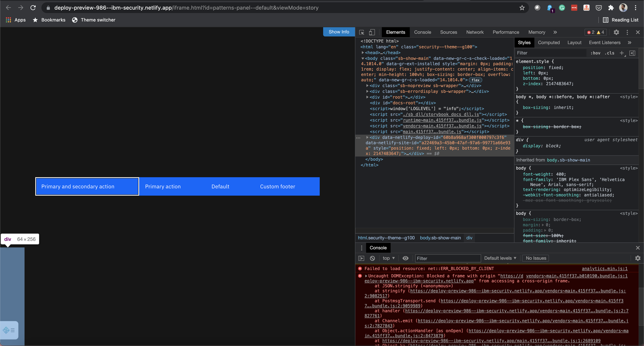644x346 pixels.
Task: Toggle the device toolbar
Action: tap(372, 32)
